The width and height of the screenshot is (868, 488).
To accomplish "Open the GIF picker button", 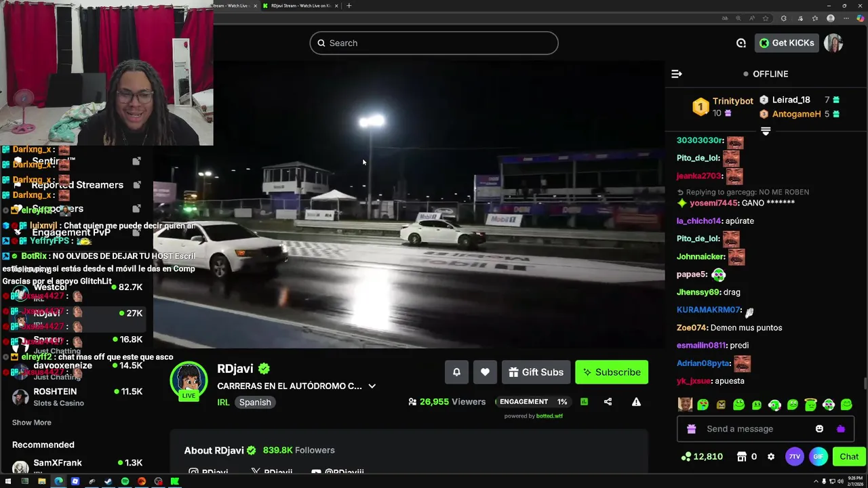I will tap(818, 457).
